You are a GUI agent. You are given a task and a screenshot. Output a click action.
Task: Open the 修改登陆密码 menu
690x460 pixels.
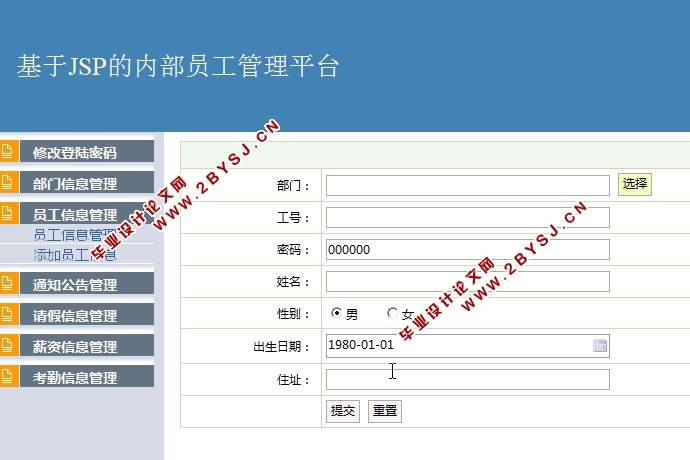click(87, 151)
